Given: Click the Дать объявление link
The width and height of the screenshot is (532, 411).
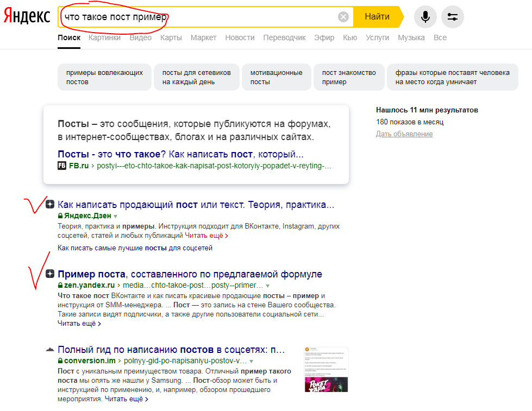Looking at the screenshot, I should point(404,134).
